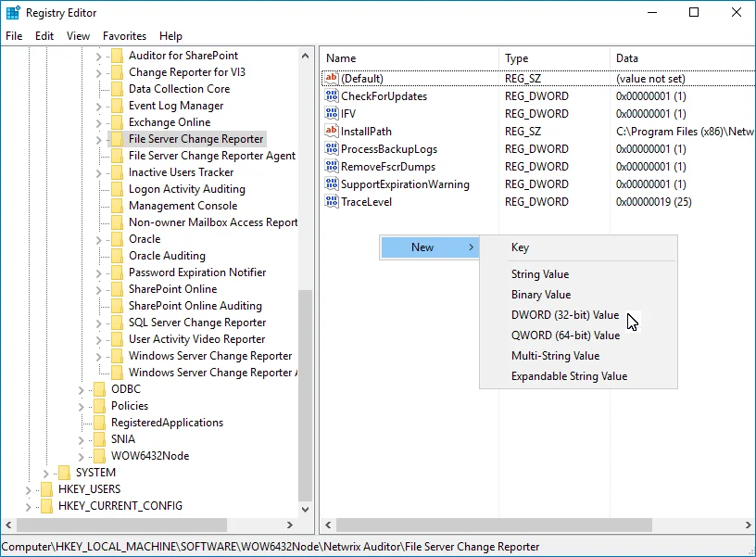Click the File Server Change Reporter folder icon

click(117, 139)
